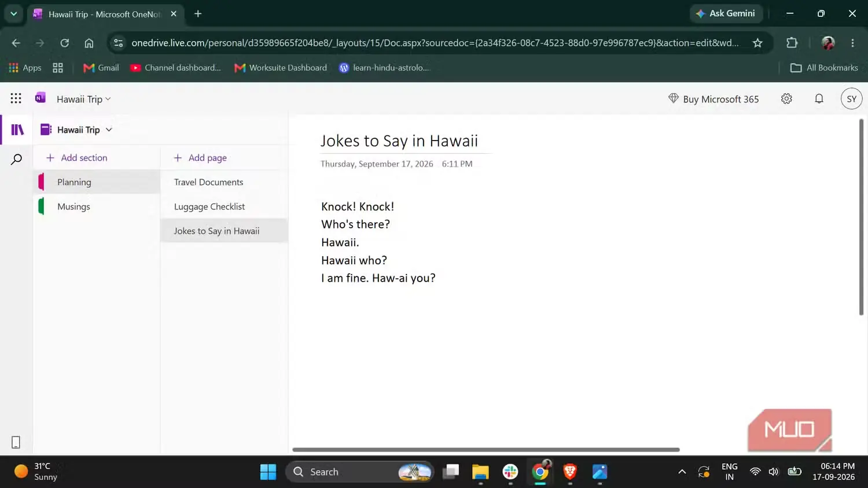Go to the browser home page

point(89,43)
